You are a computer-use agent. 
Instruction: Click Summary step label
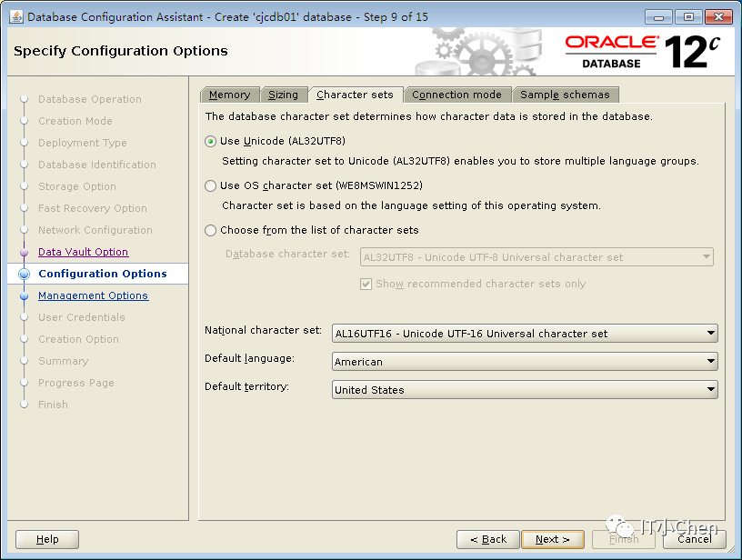pos(64,361)
